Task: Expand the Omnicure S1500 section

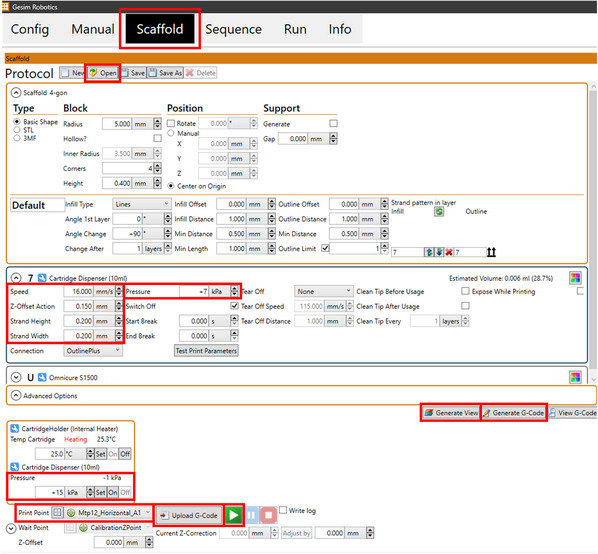Action: 16,377
